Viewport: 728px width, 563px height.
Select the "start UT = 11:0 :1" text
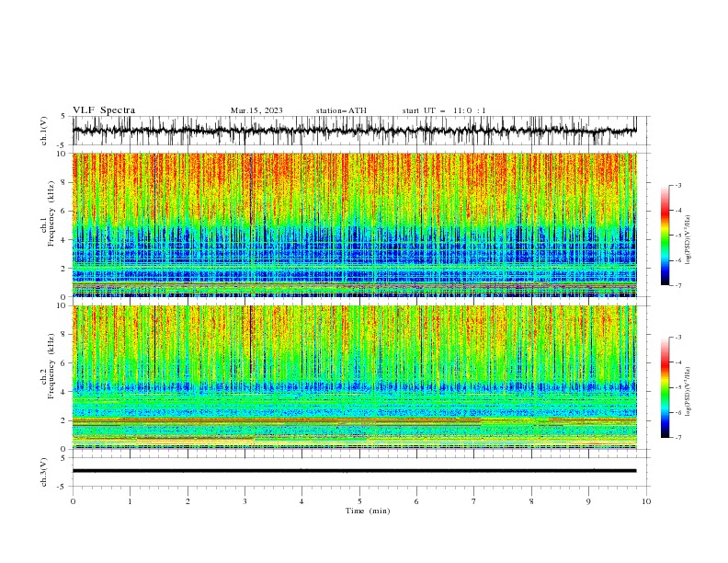[444, 110]
